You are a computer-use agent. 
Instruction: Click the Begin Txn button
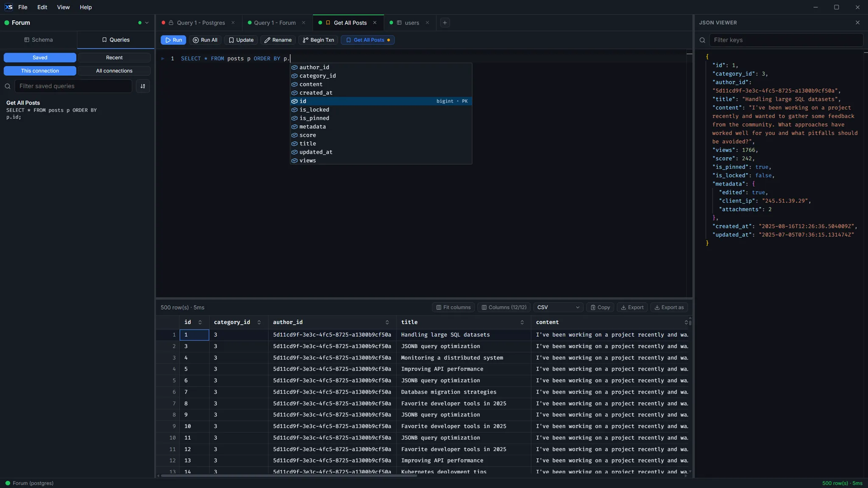pos(318,40)
